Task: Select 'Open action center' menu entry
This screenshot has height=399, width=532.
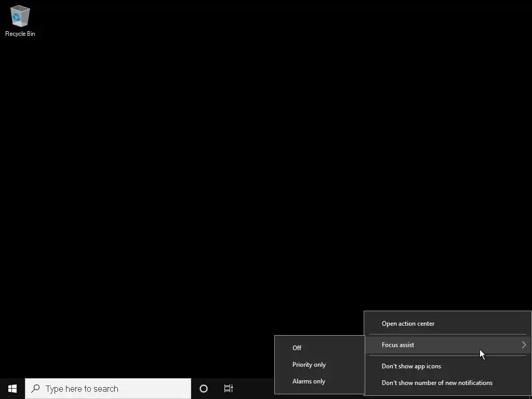Action: click(447, 323)
